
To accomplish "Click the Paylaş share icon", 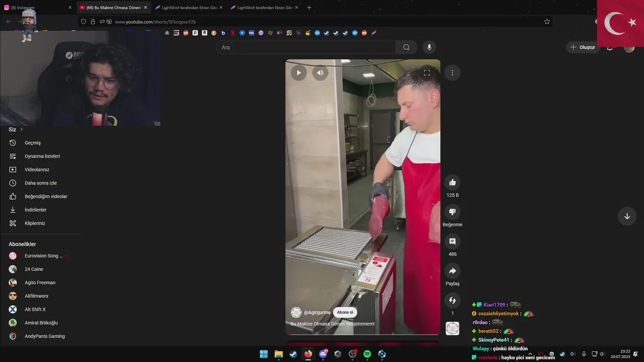I will coord(452,271).
